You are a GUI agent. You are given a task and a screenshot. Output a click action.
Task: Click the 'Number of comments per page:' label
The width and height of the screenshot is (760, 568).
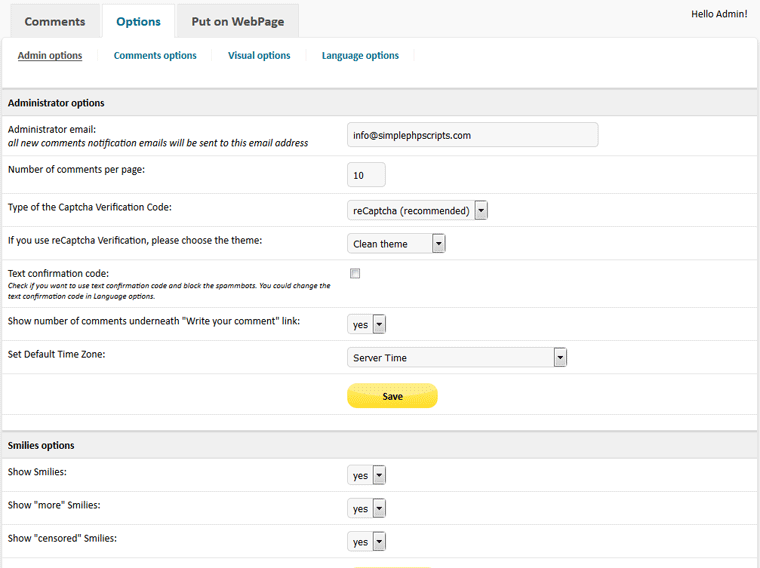tap(76, 170)
